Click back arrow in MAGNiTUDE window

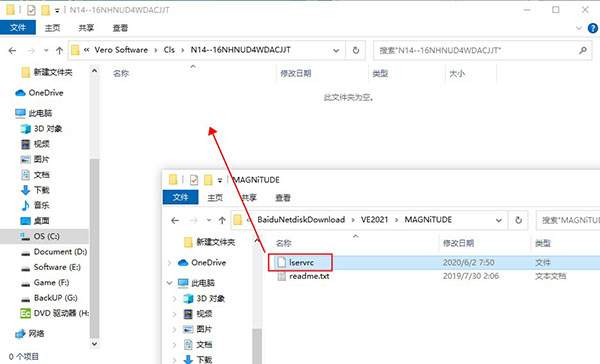click(175, 220)
